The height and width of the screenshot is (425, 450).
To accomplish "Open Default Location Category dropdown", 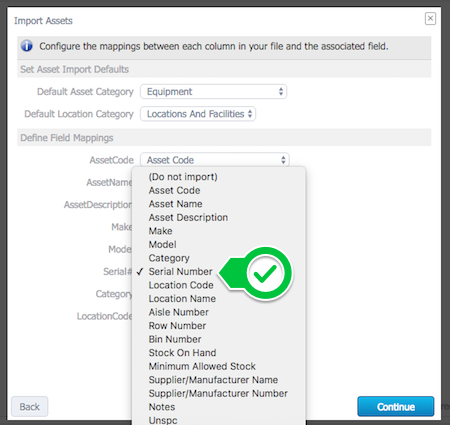I will point(198,114).
